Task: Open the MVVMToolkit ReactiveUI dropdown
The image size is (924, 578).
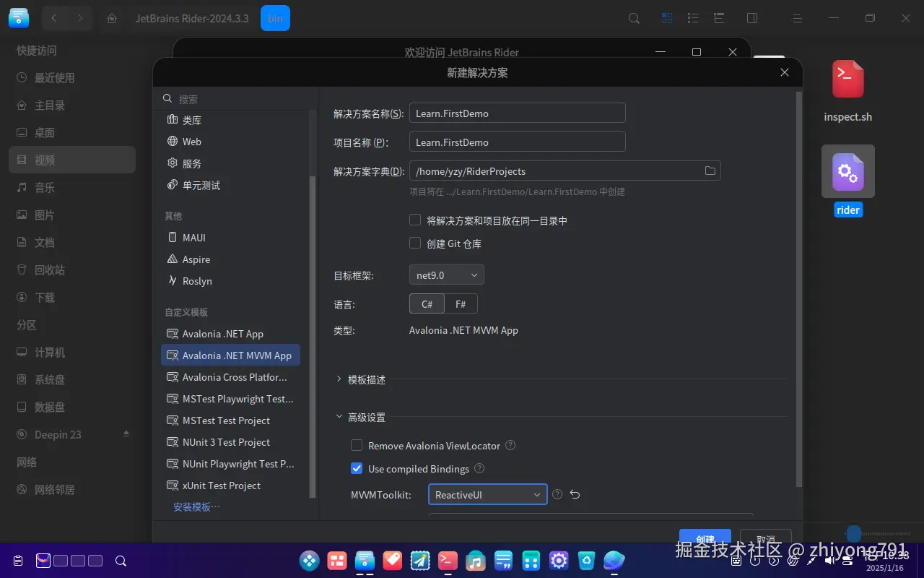Action: click(488, 495)
